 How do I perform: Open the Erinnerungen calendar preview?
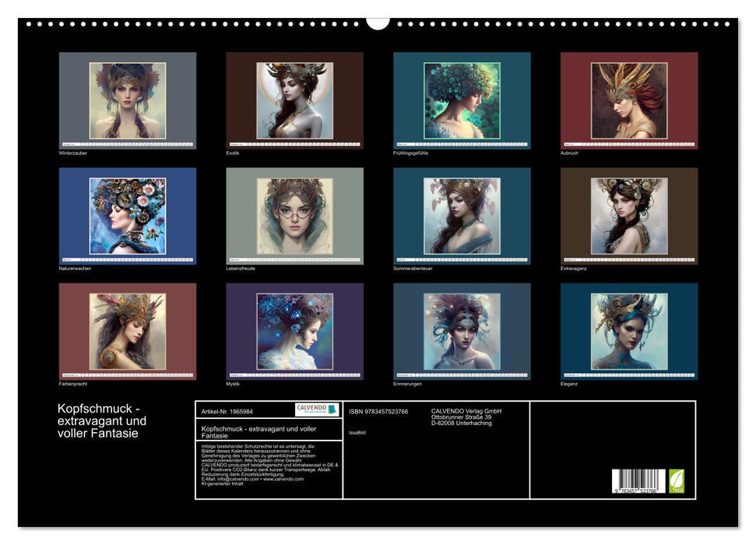tap(462, 330)
